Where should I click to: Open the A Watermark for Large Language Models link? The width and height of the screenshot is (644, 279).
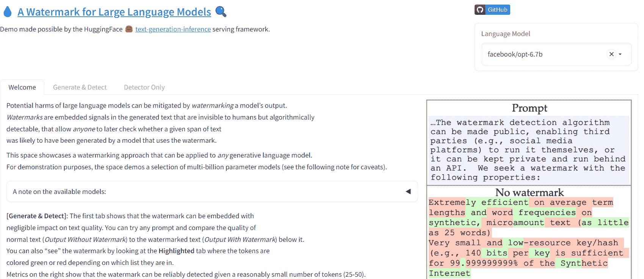point(114,12)
